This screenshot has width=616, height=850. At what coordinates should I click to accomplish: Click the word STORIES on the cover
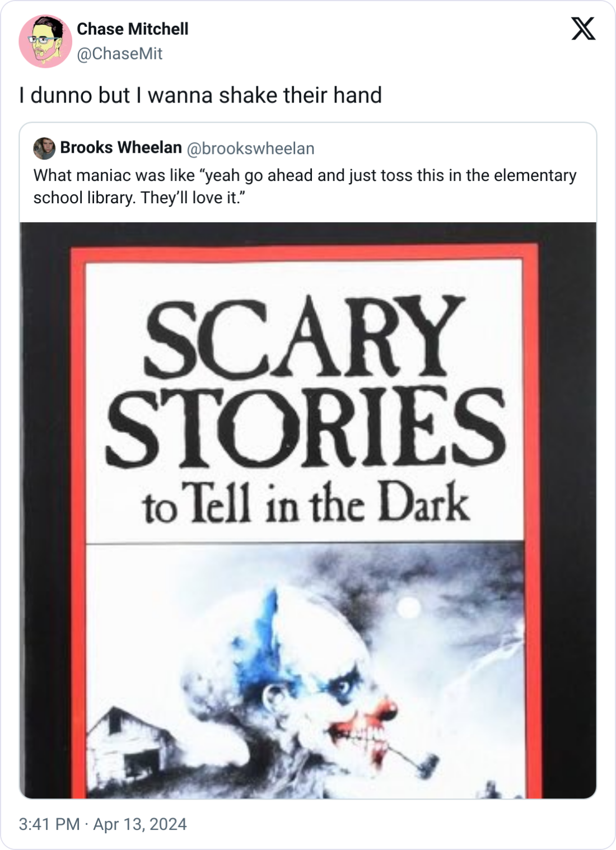coord(306,428)
